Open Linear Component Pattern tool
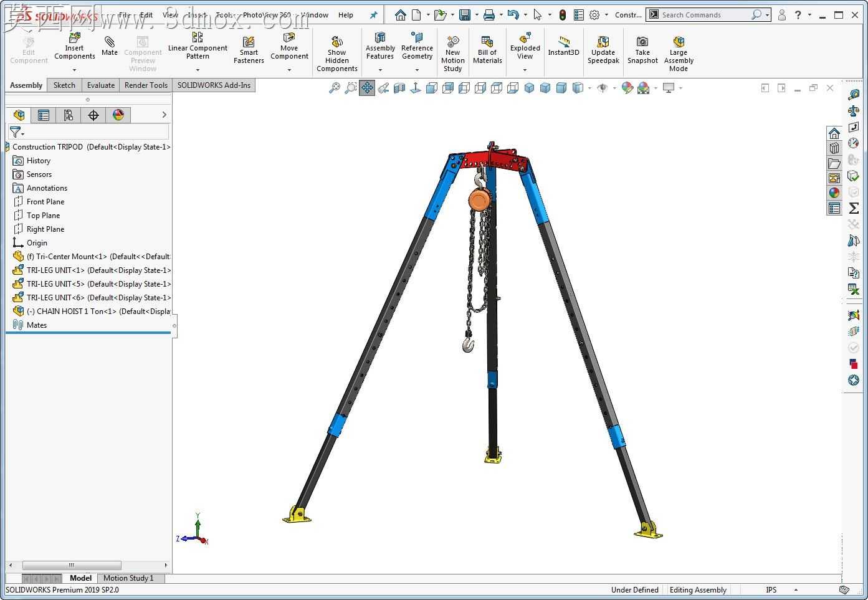868x600 pixels. 198,47
